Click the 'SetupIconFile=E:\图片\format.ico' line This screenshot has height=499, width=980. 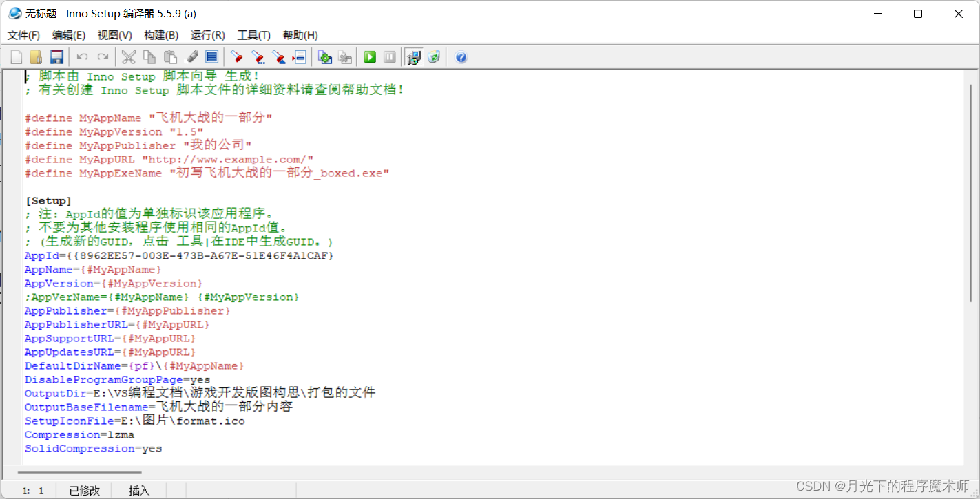click(x=134, y=421)
